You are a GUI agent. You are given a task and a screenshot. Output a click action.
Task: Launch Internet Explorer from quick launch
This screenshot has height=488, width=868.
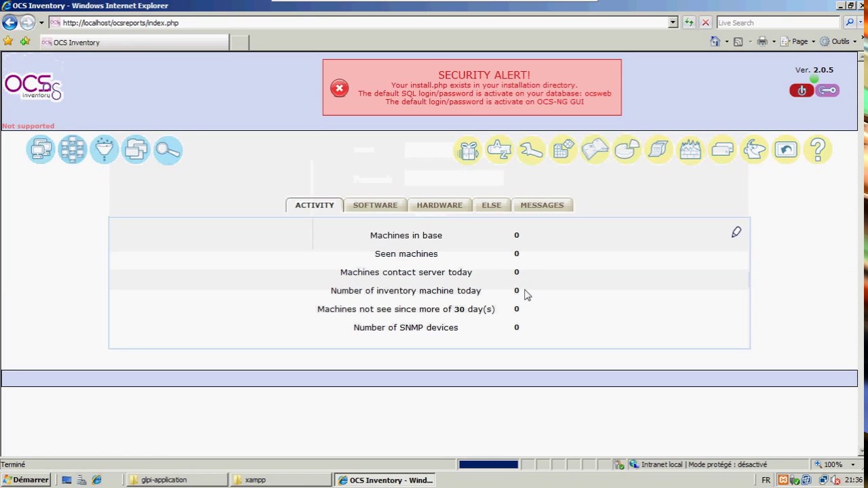(x=97, y=480)
